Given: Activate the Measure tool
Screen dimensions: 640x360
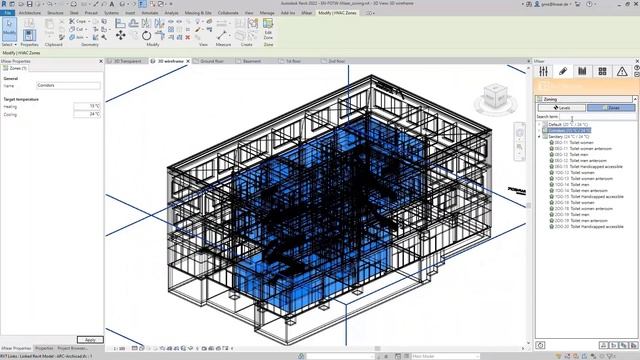Looking at the screenshot, I should [x=223, y=35].
